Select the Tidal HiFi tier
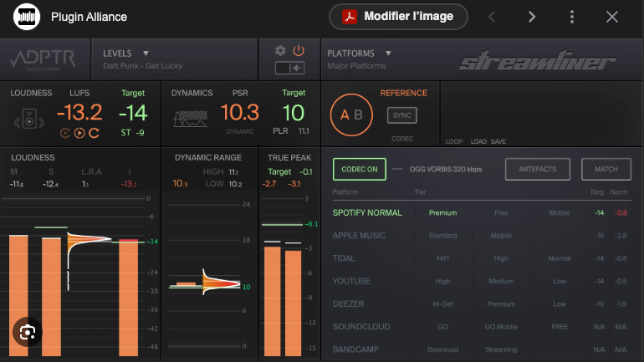 tap(442, 258)
